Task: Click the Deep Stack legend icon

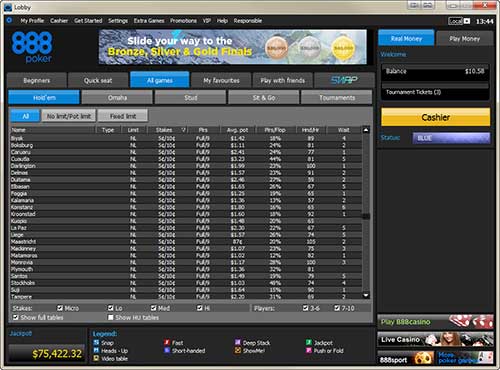Action: point(238,342)
